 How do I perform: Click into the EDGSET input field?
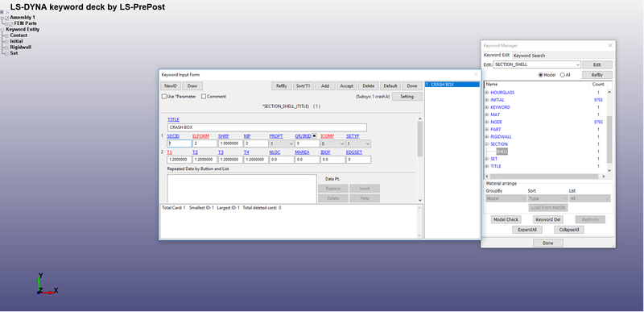[358, 160]
